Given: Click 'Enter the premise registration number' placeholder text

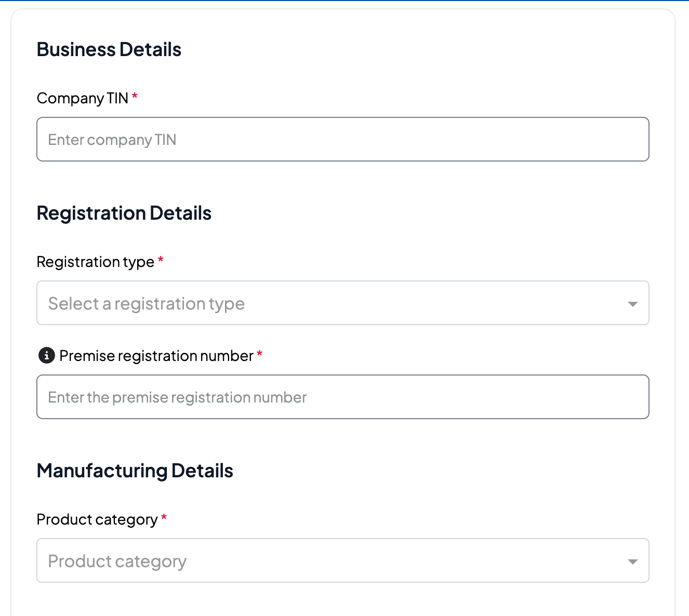Looking at the screenshot, I should pyautogui.click(x=177, y=397).
